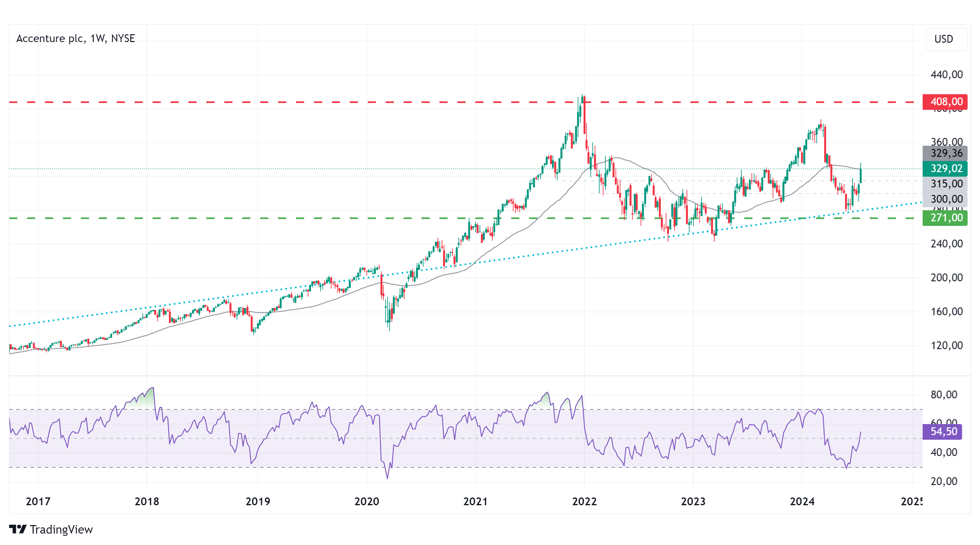Viewport: 980px width, 545px height.
Task: Click the 80,00 RSI axis label
Action: [x=944, y=395]
